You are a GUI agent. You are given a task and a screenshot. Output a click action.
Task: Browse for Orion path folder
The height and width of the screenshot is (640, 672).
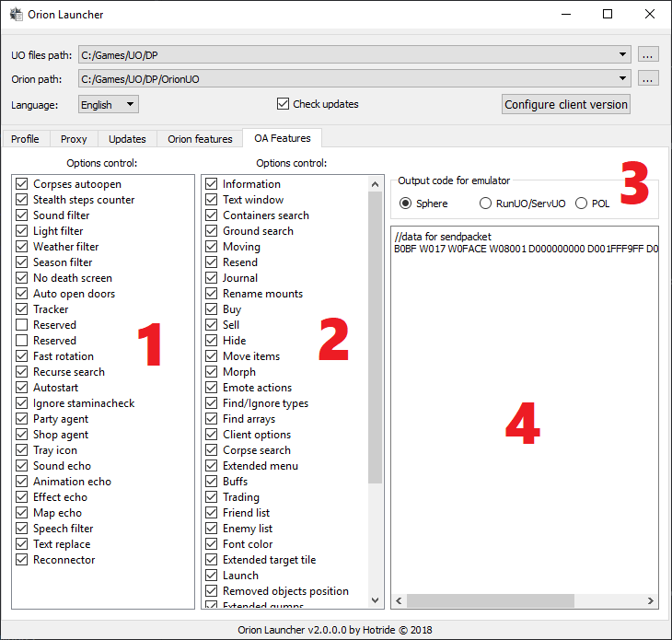(648, 79)
